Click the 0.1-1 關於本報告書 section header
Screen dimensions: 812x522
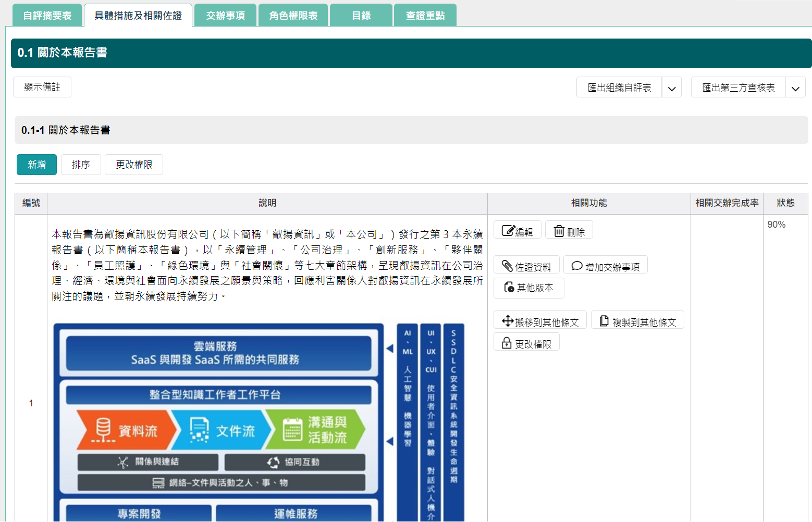[66, 130]
